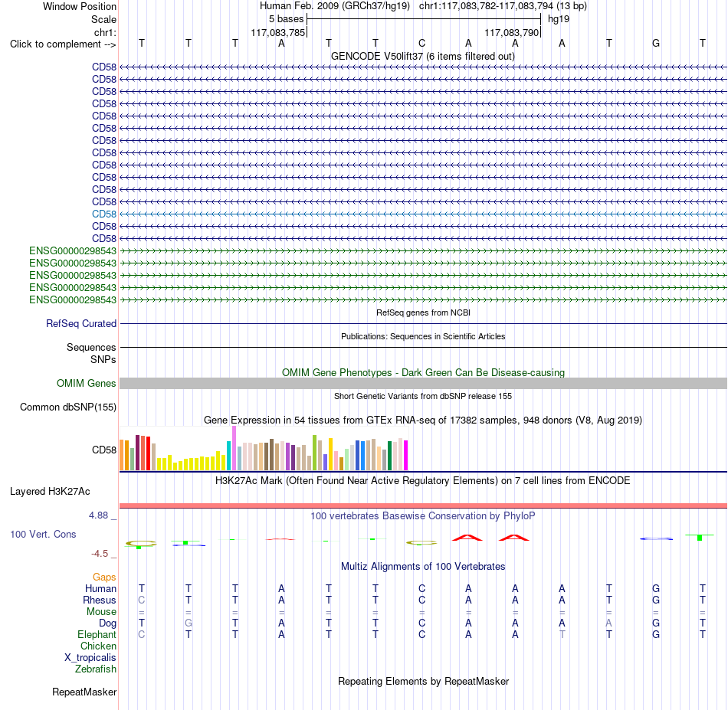Click the 'Click to complement -->' label
The width and height of the screenshot is (728, 710).
point(63,44)
